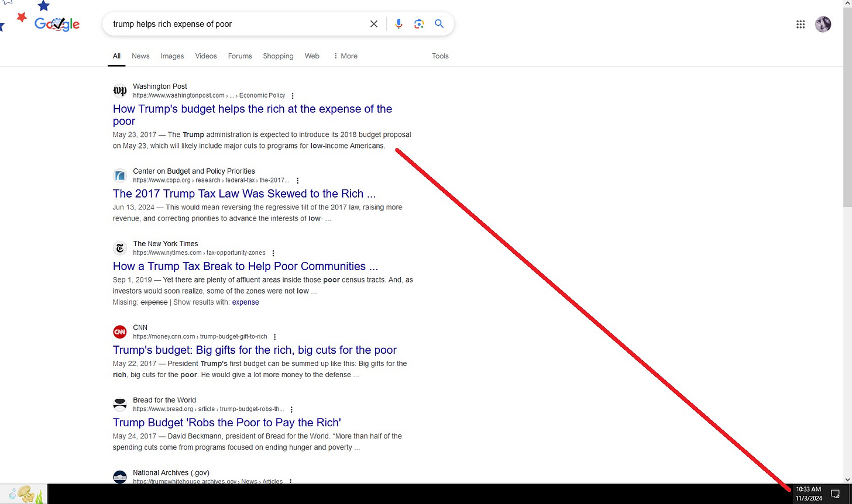Click the New York Times favicon
The image size is (852, 504).
[x=120, y=248]
